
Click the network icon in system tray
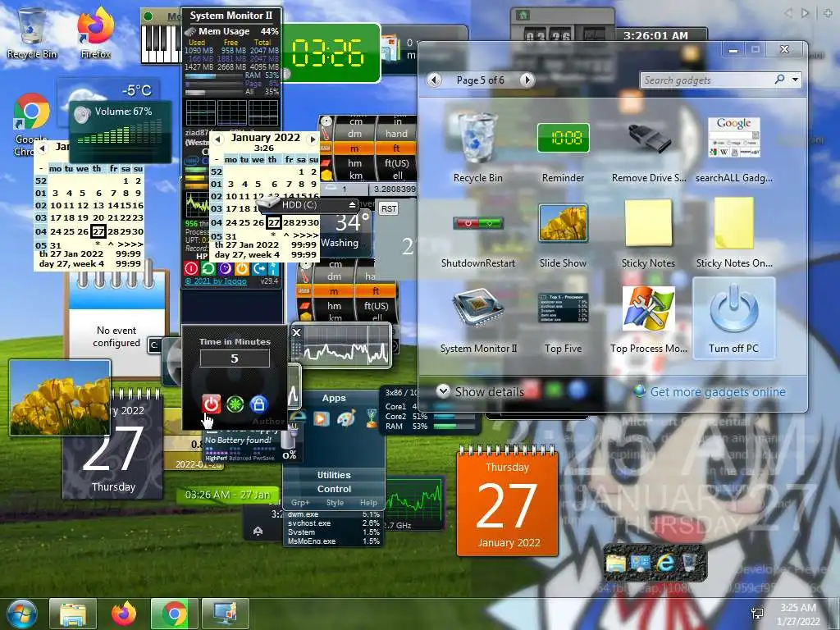tap(758, 614)
